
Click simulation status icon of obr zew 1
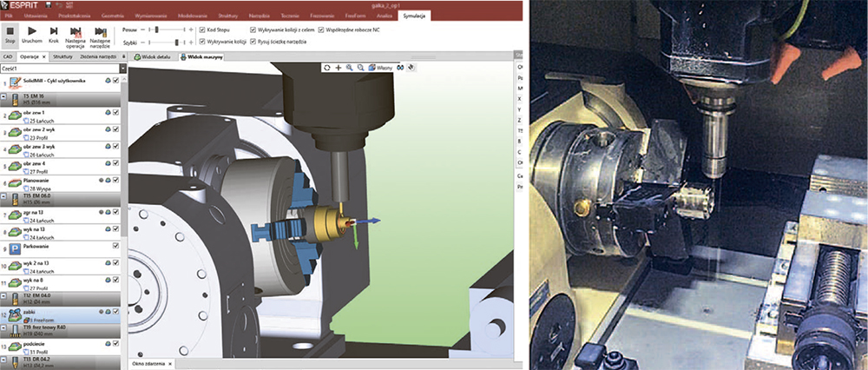[x=108, y=112]
